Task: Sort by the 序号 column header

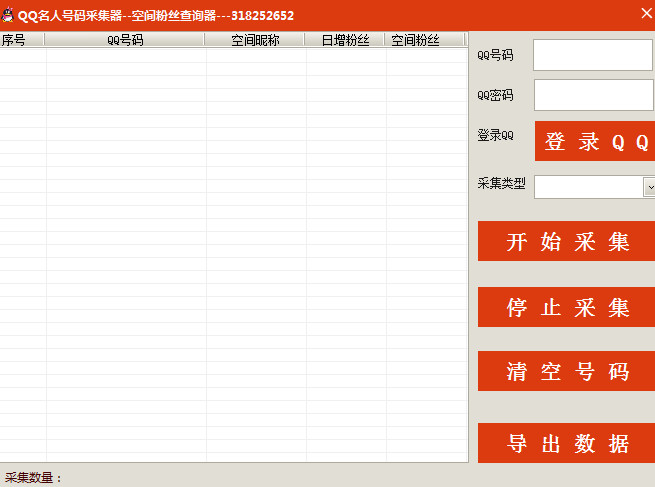Action: pos(14,40)
